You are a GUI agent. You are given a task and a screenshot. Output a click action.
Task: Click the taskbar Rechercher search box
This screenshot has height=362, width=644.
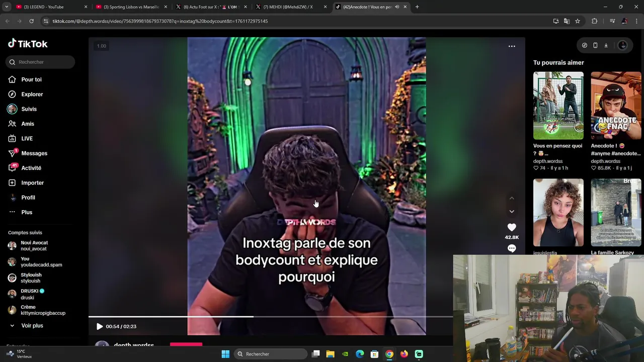pyautogui.click(x=271, y=354)
